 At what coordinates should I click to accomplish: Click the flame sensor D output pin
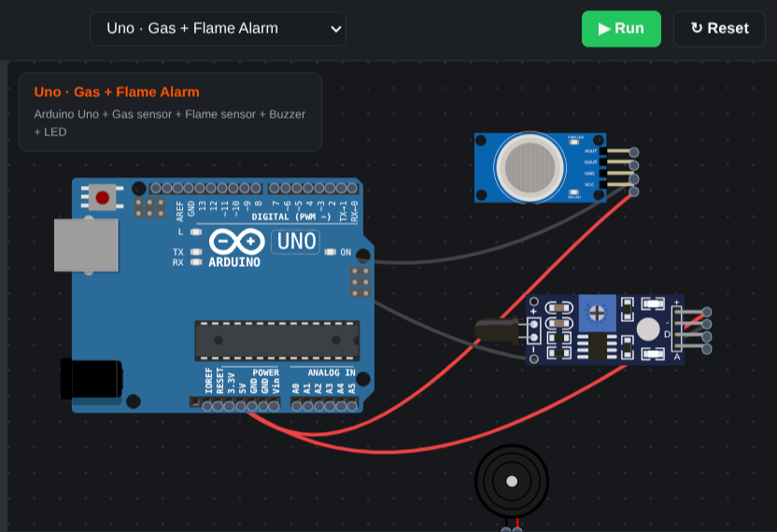click(707, 337)
